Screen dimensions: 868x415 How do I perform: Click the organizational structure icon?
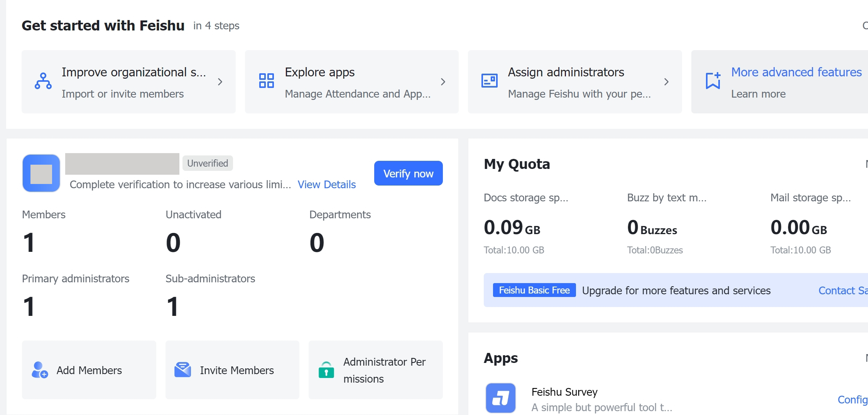click(x=43, y=81)
